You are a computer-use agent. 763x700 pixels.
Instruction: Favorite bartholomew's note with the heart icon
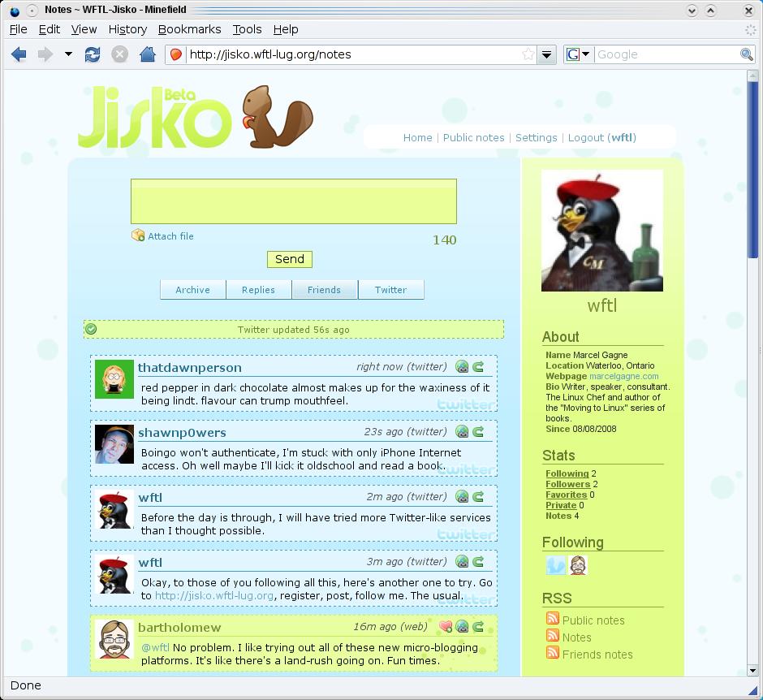(x=446, y=626)
